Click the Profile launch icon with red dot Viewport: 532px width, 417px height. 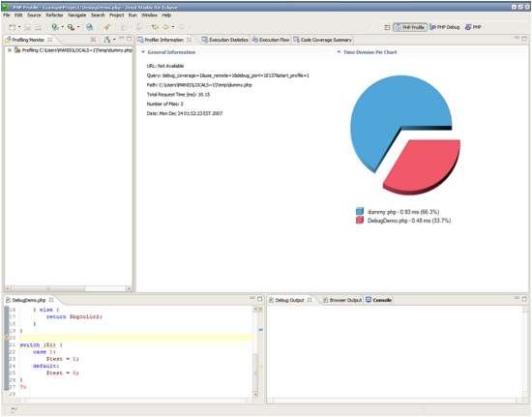pyautogui.click(x=71, y=27)
